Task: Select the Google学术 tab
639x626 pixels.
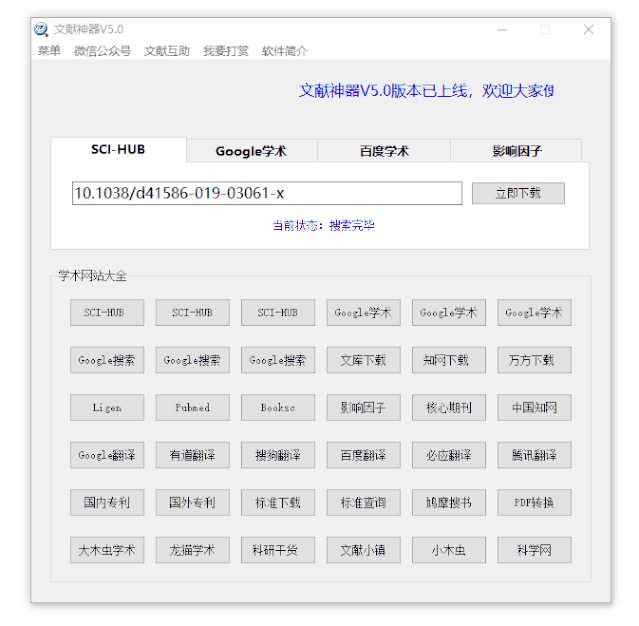Action: click(x=251, y=151)
